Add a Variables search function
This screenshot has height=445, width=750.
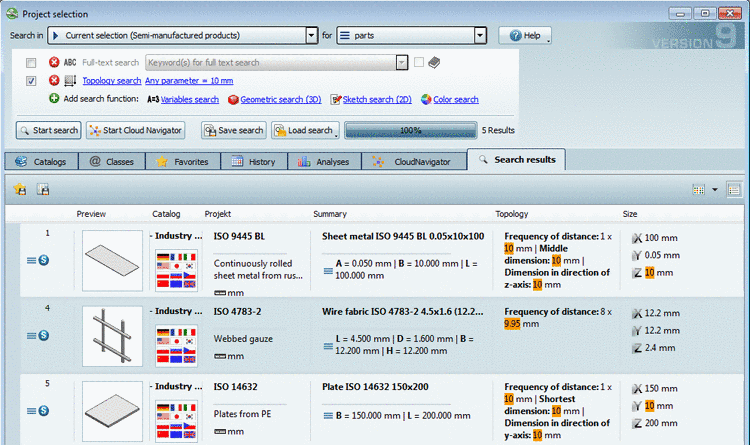(189, 99)
